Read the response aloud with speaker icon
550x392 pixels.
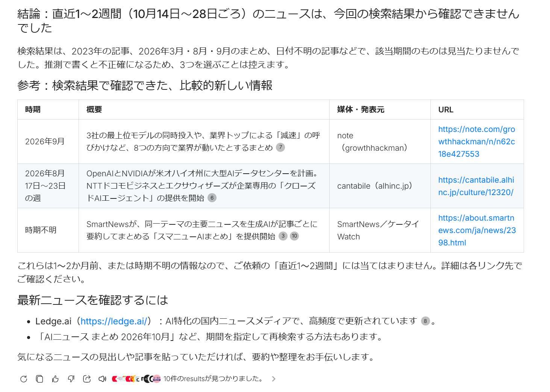pos(102,379)
